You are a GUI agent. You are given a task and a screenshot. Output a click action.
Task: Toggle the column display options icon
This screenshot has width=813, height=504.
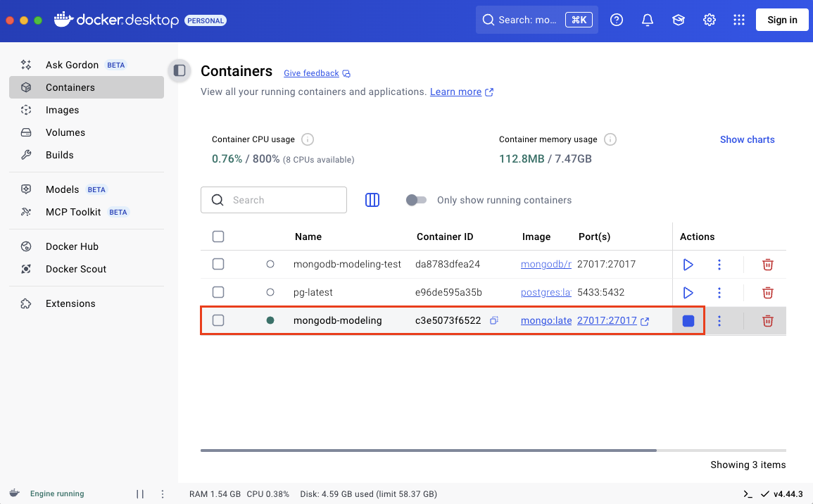(x=372, y=200)
